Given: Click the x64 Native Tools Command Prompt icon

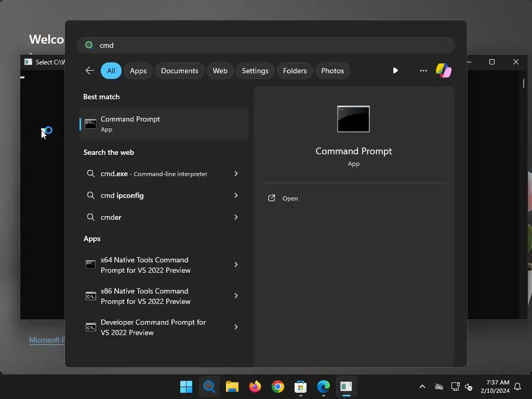Looking at the screenshot, I should pyautogui.click(x=90, y=264).
